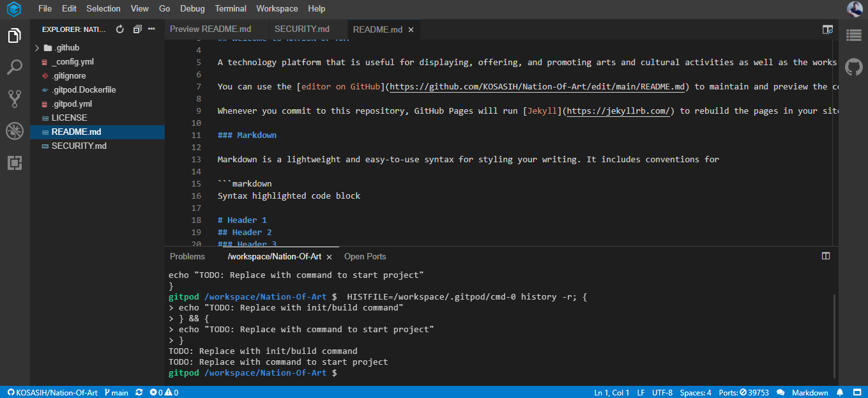Click the sync changes icon in status bar
Screen dimensions: 868x398
coord(139,392)
